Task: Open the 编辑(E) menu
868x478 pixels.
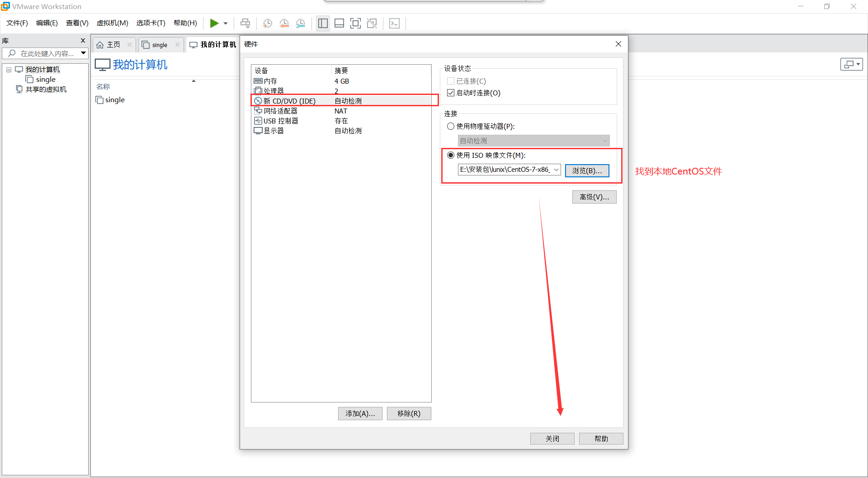Action: (47, 23)
